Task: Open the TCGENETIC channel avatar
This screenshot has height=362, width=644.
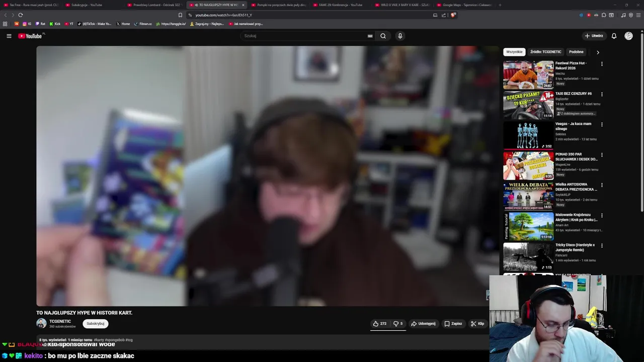Action: (x=41, y=323)
